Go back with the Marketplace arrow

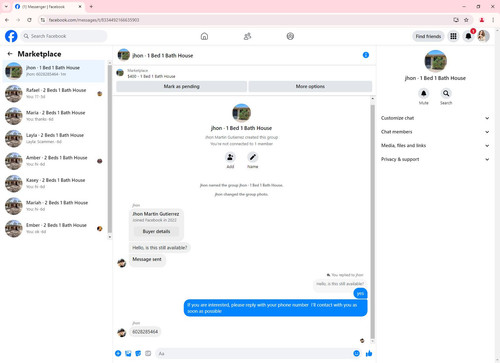click(x=10, y=54)
